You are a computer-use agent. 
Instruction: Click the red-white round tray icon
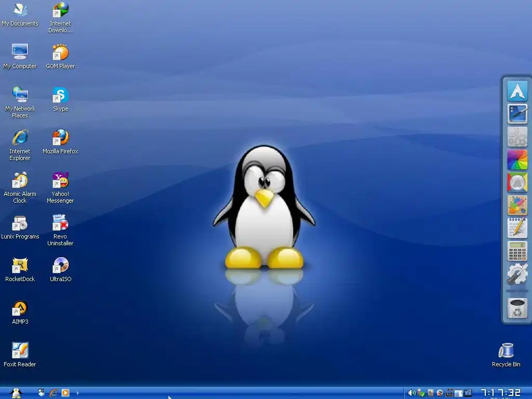(440, 393)
